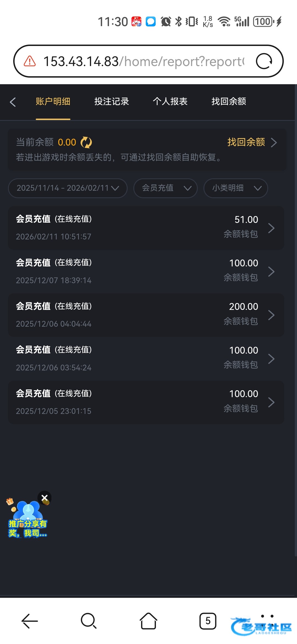Open the browser search icon in the bottom bar
This screenshot has width=297, height=644.
click(x=89, y=621)
